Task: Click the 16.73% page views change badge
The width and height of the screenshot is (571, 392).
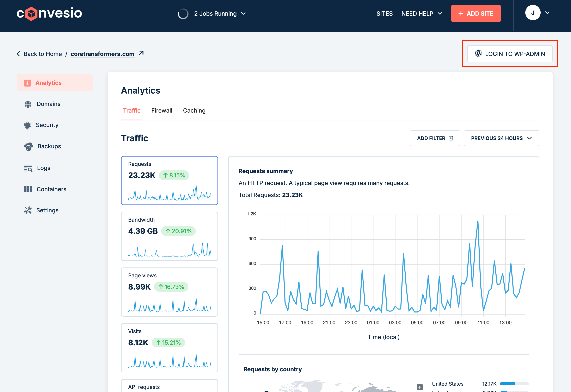Action: pyautogui.click(x=171, y=287)
